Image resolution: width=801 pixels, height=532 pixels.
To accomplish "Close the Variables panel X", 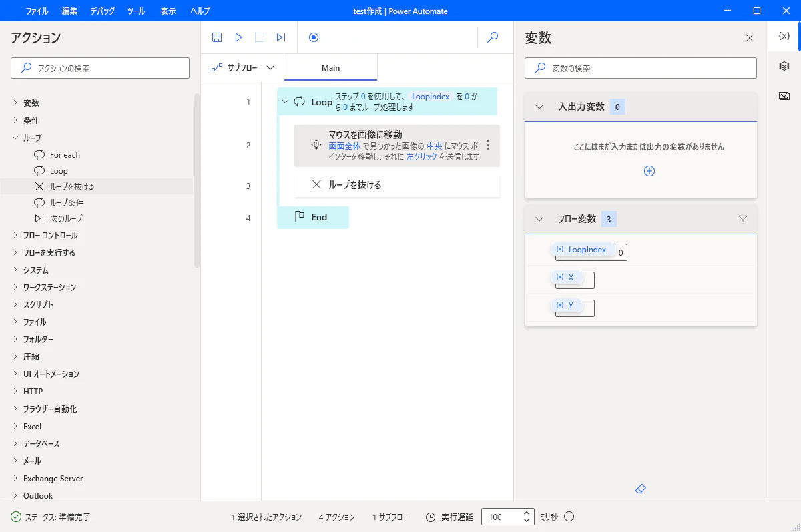I will click(750, 38).
